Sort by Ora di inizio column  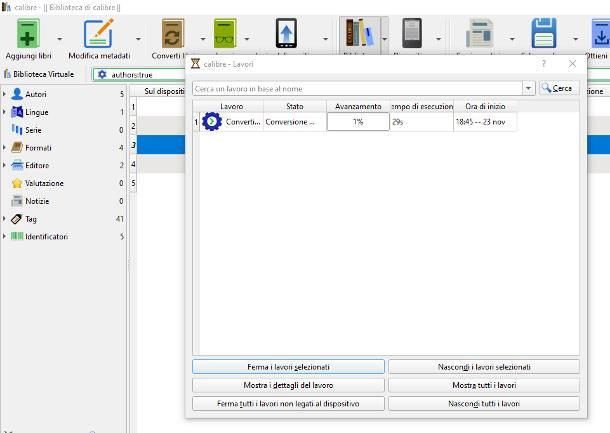(485, 106)
